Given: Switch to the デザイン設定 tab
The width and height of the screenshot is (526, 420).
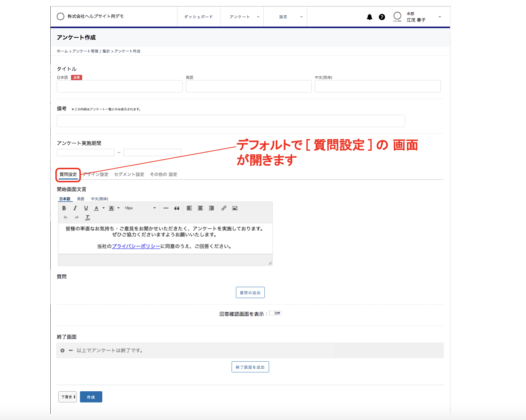Looking at the screenshot, I should click(96, 174).
